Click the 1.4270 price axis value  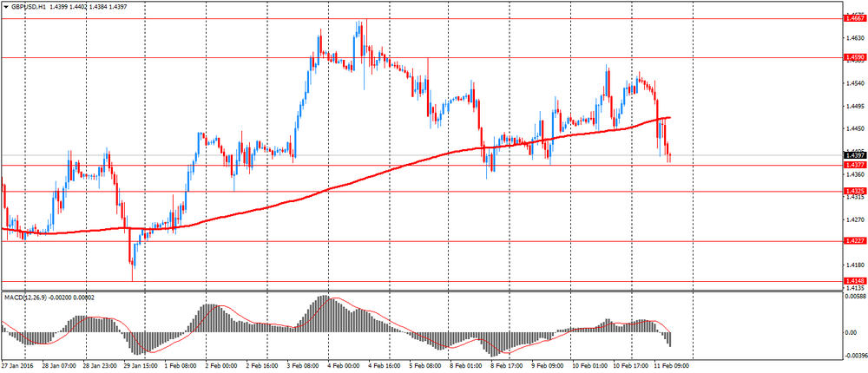[x=855, y=219]
